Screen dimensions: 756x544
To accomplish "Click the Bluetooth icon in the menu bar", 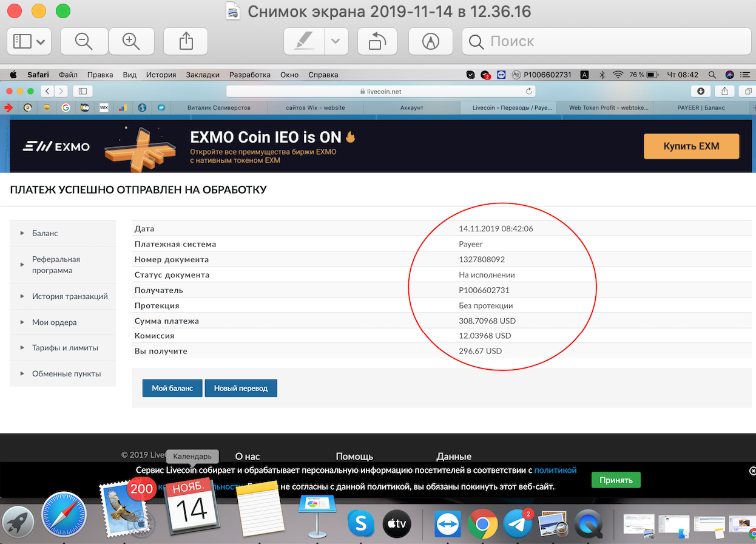I will coord(602,75).
